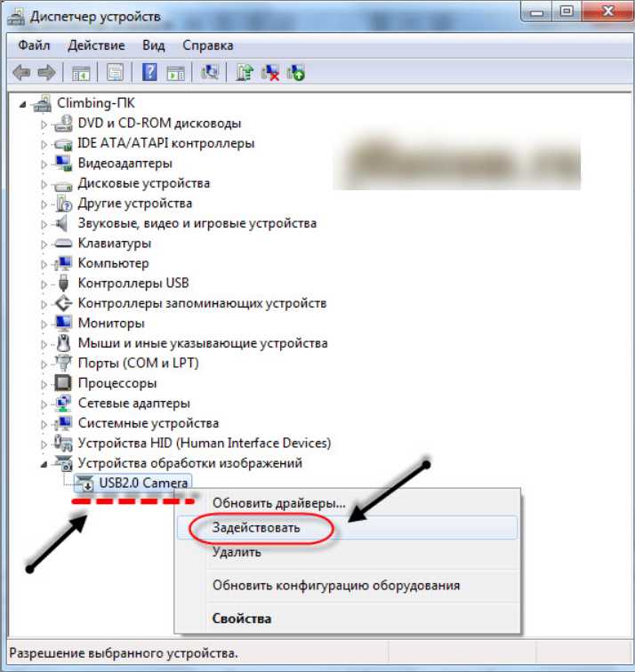Screen dimensions: 635x672
Task: Select the Сетевые адаптеры category
Action: [133, 404]
